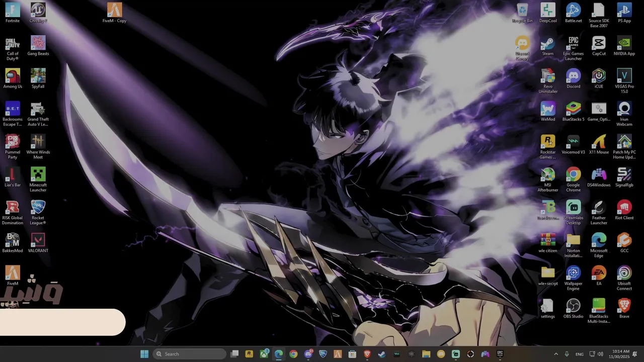This screenshot has width=644, height=362.
Task: Select the Among Us desktop icon
Action: [13, 79]
